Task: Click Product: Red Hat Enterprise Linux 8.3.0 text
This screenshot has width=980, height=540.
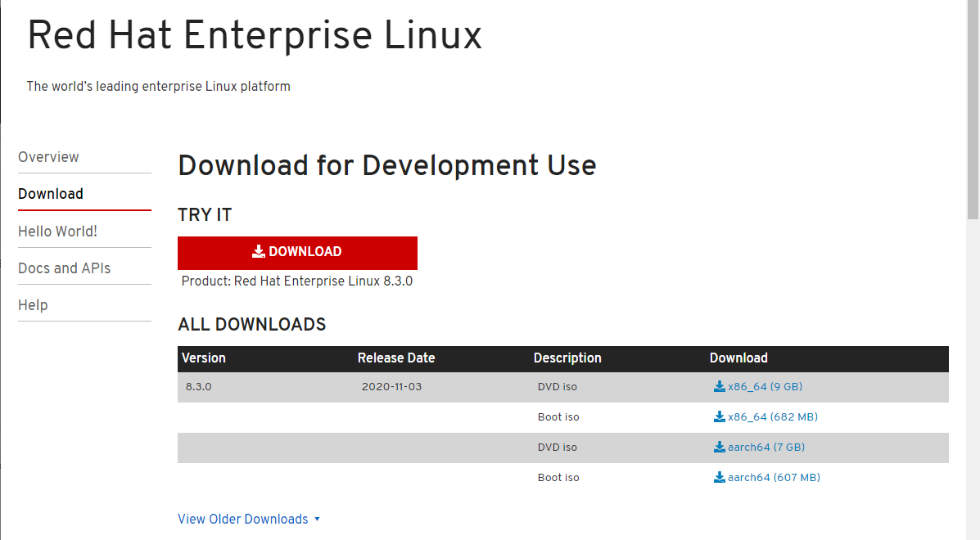Action: (297, 281)
